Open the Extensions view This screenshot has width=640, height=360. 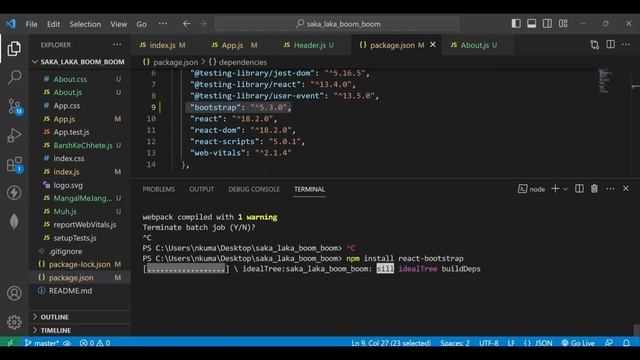tap(15, 164)
